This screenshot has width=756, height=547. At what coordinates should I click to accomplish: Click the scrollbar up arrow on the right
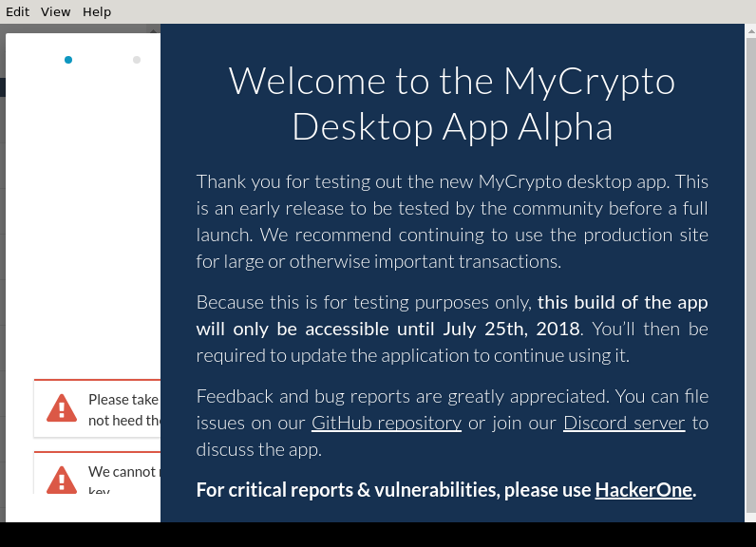click(x=750, y=31)
